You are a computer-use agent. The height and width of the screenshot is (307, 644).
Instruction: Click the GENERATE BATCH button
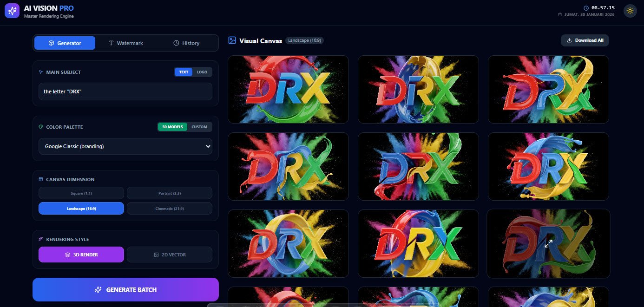tap(125, 290)
